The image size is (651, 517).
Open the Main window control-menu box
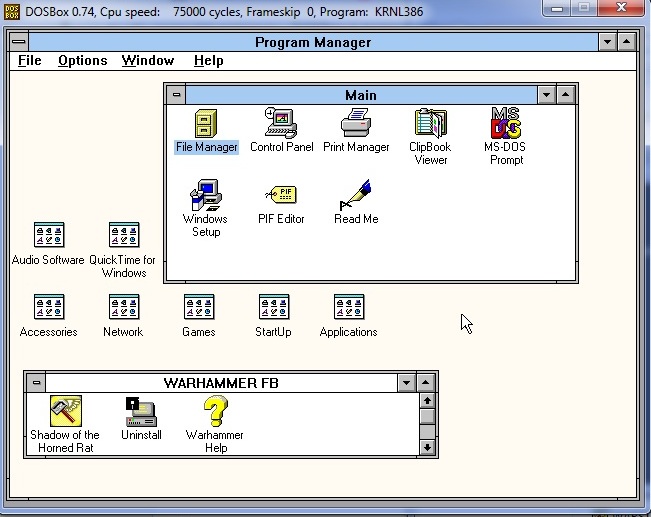coord(176,95)
